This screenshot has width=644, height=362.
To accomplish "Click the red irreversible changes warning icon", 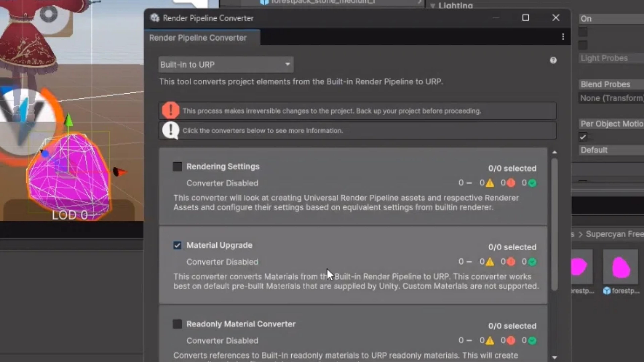I will click(x=171, y=110).
